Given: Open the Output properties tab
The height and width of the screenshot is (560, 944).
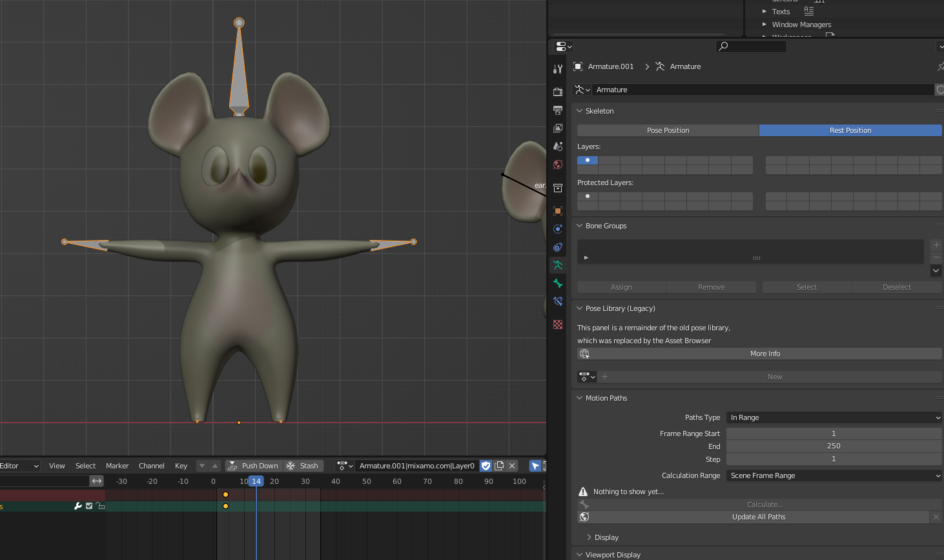Looking at the screenshot, I should (558, 110).
